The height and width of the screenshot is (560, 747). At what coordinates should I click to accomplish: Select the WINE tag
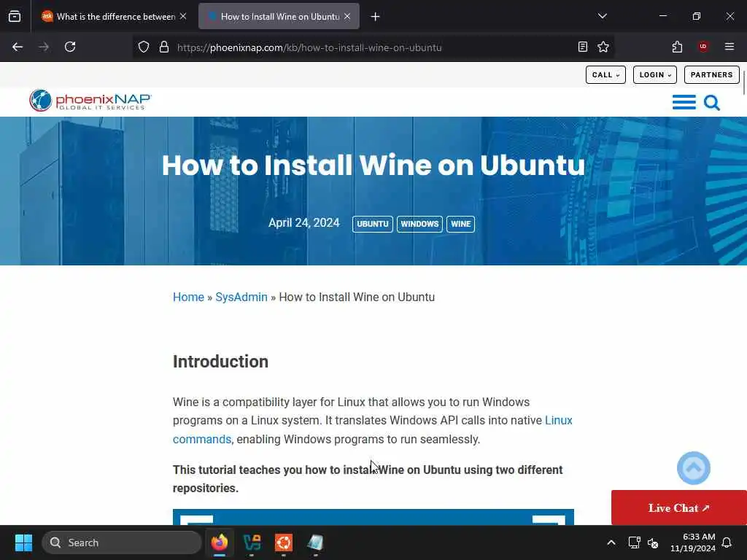pyautogui.click(x=460, y=224)
